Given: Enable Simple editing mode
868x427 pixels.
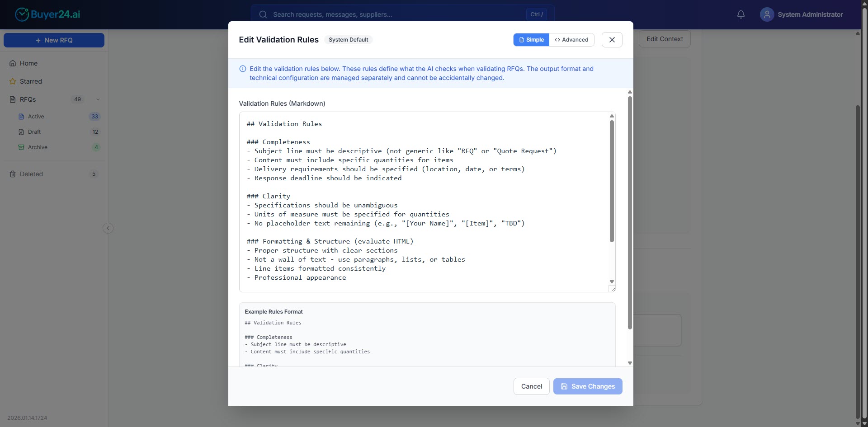Looking at the screenshot, I should (531, 40).
